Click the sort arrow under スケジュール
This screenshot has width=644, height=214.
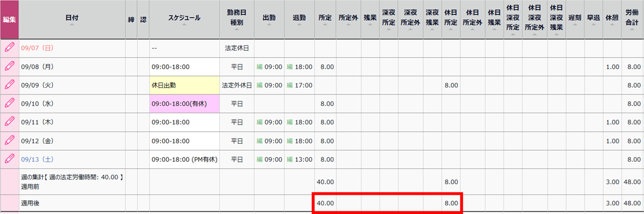point(184,25)
